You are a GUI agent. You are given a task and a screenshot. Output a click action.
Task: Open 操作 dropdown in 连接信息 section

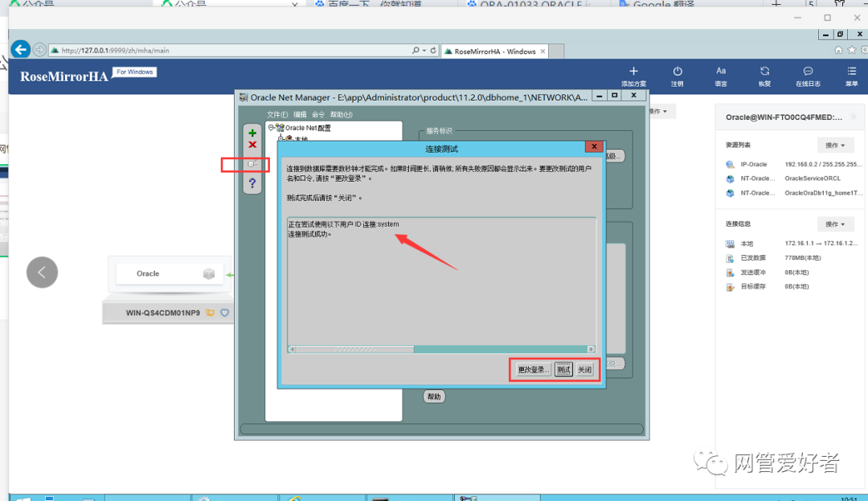pyautogui.click(x=835, y=224)
